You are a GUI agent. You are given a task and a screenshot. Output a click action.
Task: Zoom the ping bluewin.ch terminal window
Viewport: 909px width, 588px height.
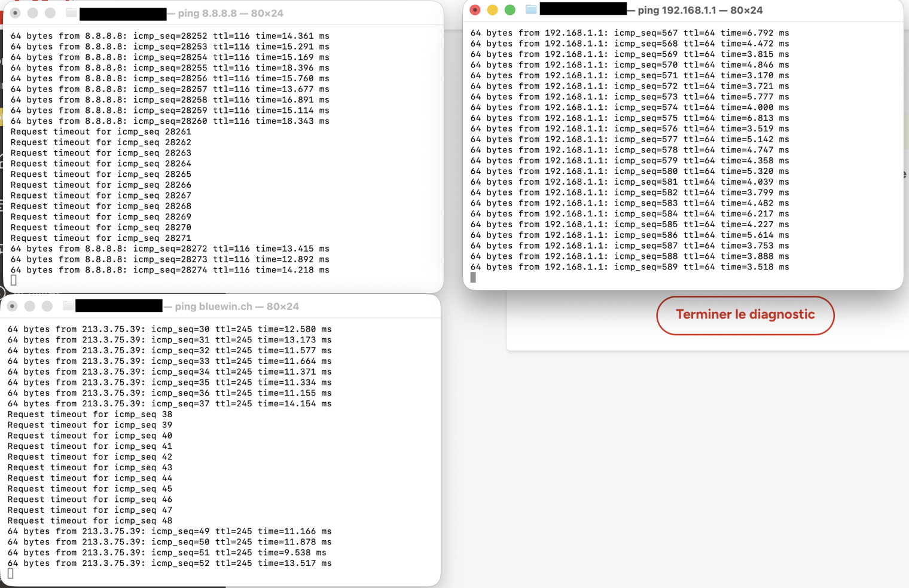(x=47, y=306)
